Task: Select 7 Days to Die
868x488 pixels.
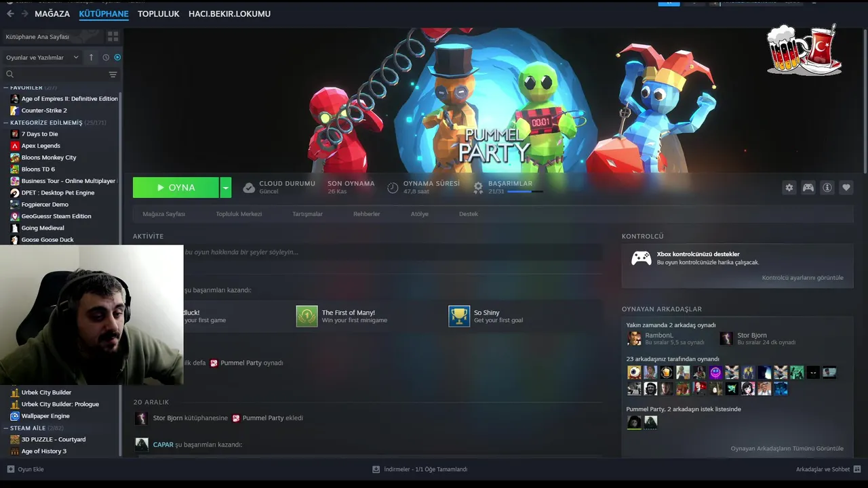Action: click(39, 134)
